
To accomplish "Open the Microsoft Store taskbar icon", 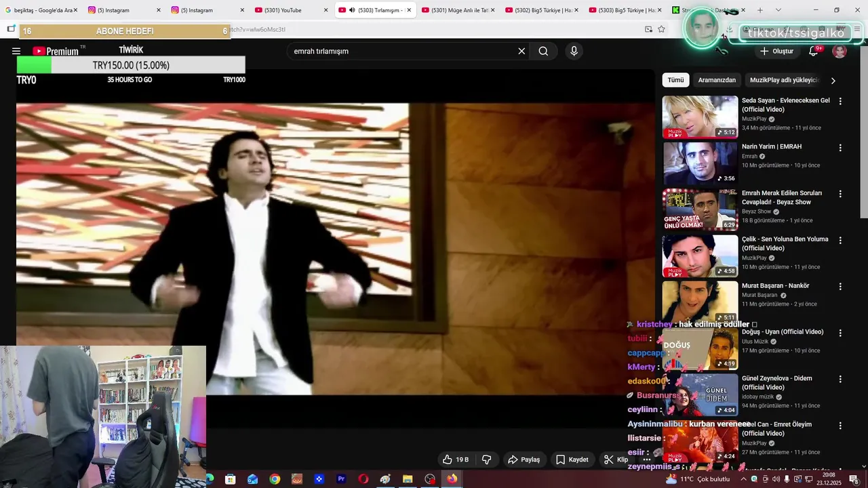I will tap(231, 479).
